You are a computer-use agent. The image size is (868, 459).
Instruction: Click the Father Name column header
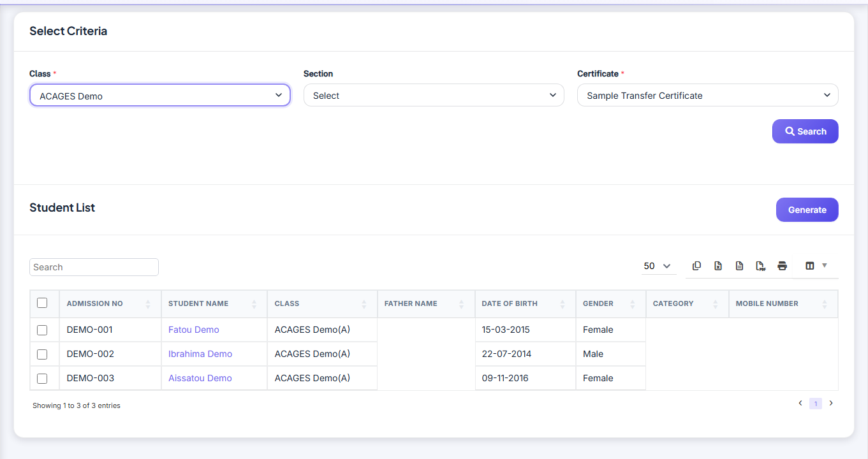pos(426,304)
